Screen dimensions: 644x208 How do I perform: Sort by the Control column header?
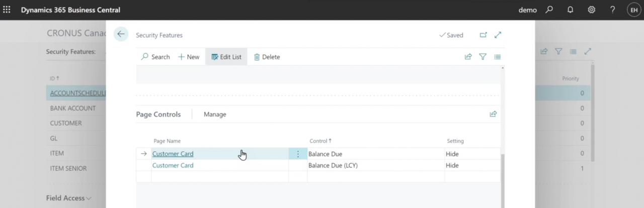[x=320, y=141]
